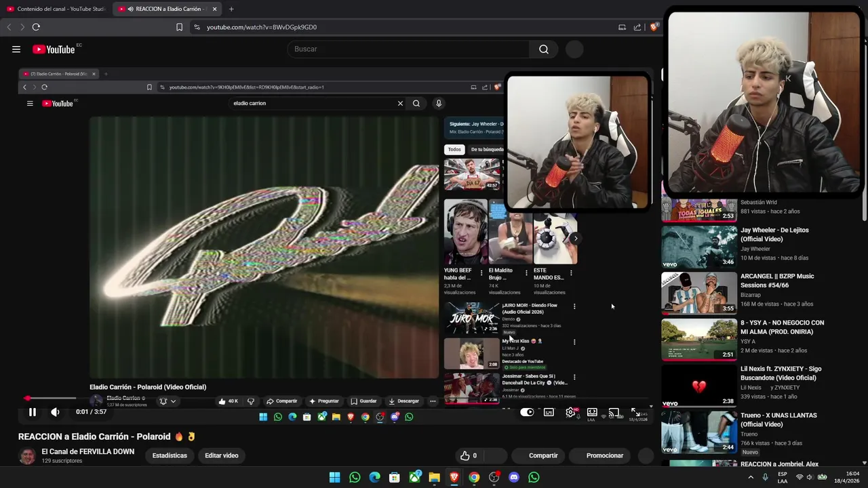Click title 'REACCION a Jombriel. Alex' in sidebar

point(779,464)
